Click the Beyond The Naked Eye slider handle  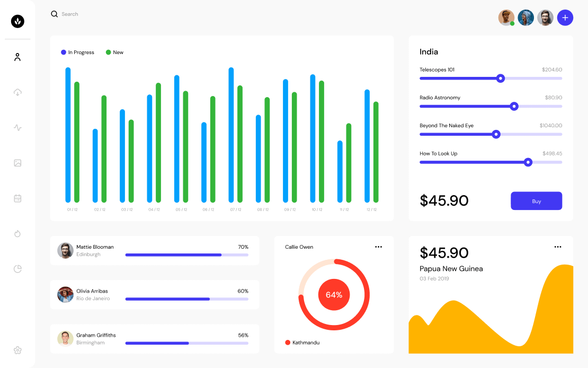496,134
